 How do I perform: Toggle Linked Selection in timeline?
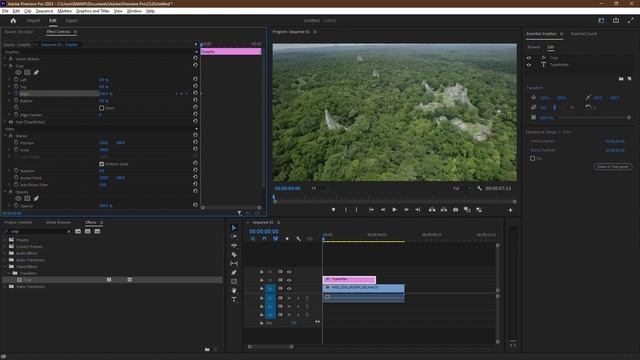pos(276,238)
